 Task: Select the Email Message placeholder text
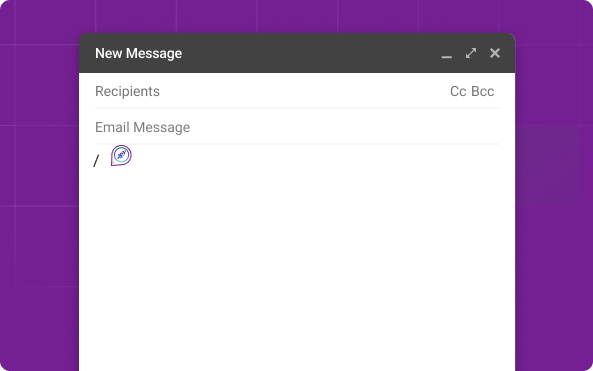pyautogui.click(x=143, y=127)
